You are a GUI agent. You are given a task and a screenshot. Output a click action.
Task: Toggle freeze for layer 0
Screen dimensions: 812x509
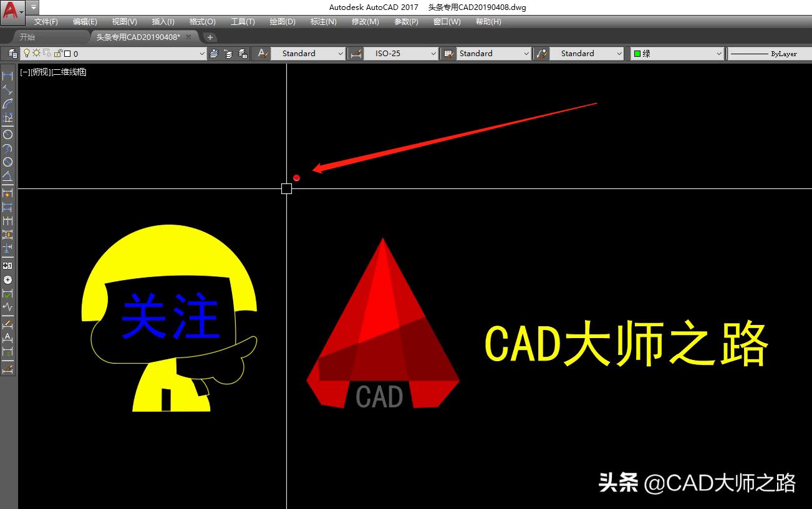point(37,53)
